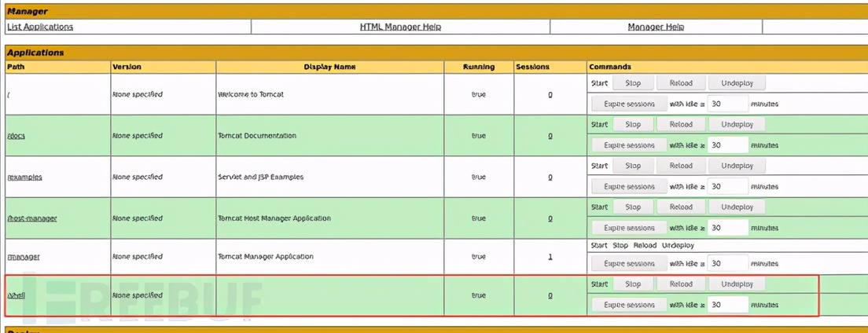Click the 'Version' column header
Screen dimensions: 868x333
tap(127, 67)
